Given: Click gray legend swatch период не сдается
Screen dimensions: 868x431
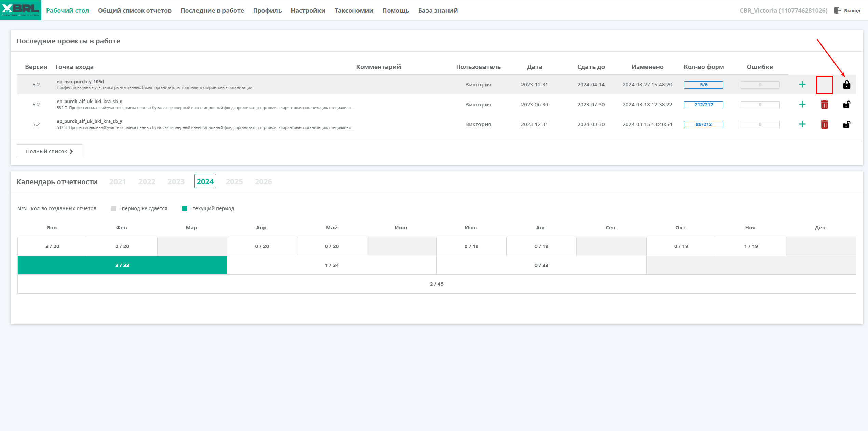Looking at the screenshot, I should pyautogui.click(x=114, y=208).
